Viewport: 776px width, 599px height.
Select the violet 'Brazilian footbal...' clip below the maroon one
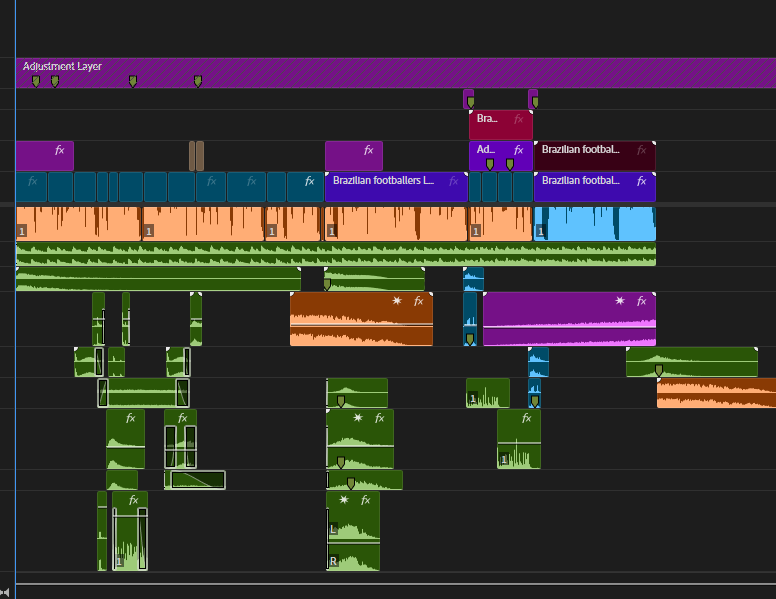(x=595, y=187)
